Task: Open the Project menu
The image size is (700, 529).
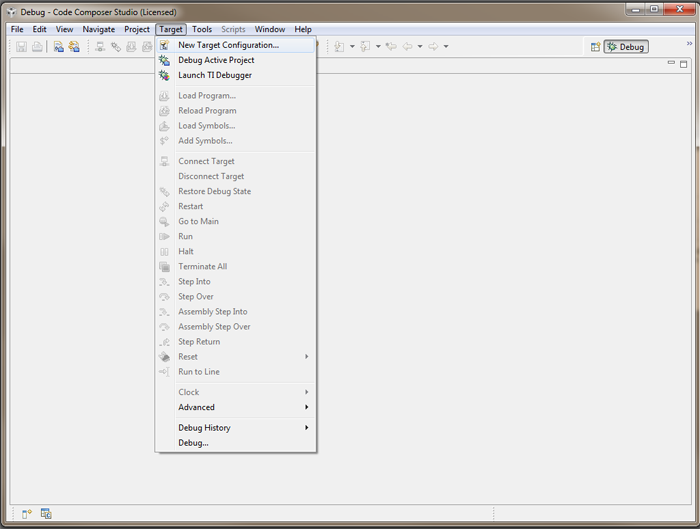Action: (137, 29)
